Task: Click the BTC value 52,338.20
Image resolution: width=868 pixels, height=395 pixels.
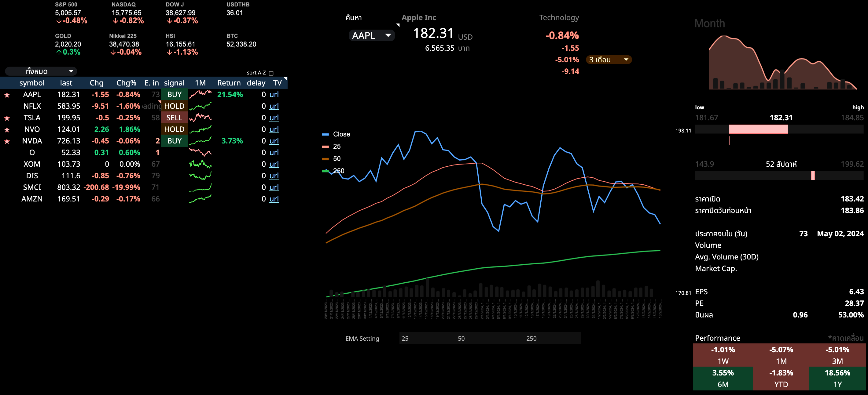Action: coord(241,44)
